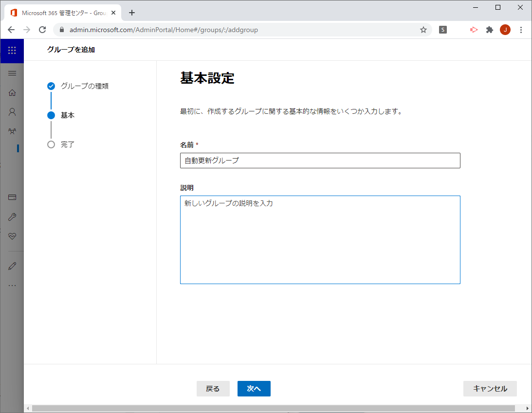
Task: Click the S extension icon
Action: pyautogui.click(x=443, y=30)
